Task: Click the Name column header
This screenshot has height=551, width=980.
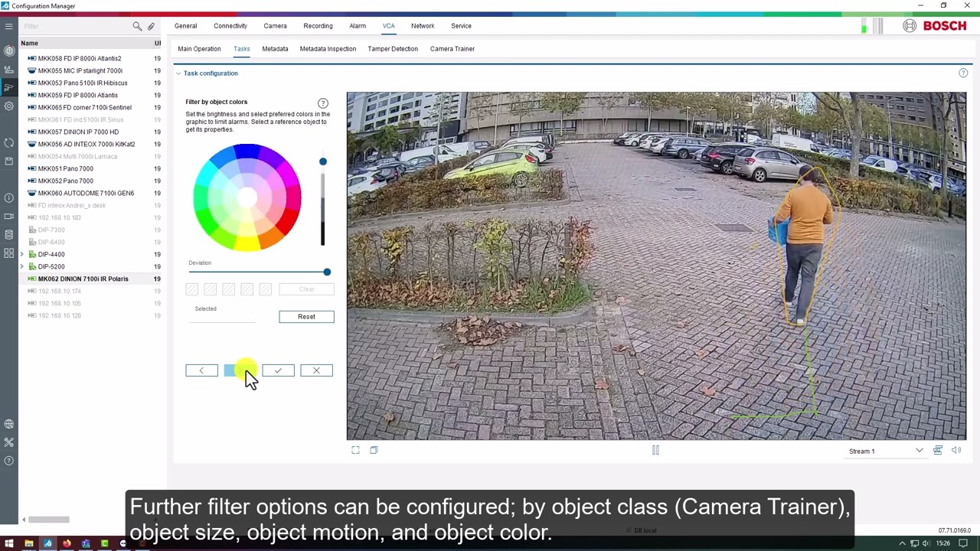Action: (x=29, y=43)
